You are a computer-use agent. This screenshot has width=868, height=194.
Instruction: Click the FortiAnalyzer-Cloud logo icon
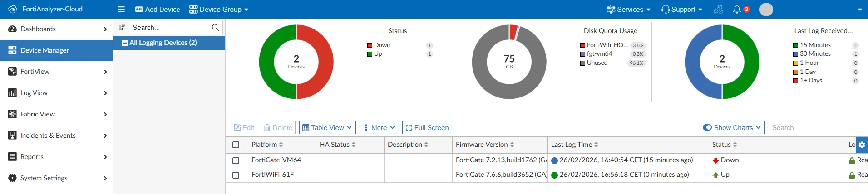point(12,9)
